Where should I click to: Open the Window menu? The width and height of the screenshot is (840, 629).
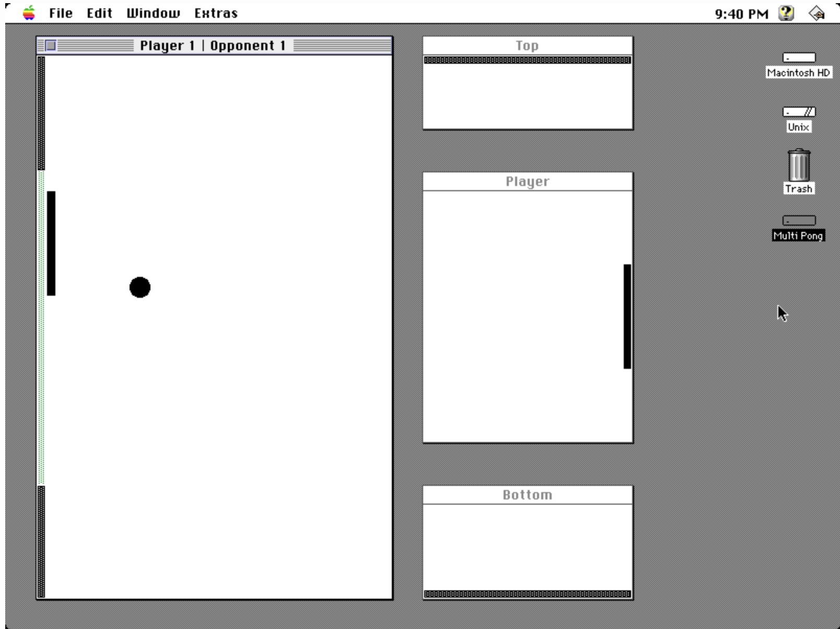153,13
